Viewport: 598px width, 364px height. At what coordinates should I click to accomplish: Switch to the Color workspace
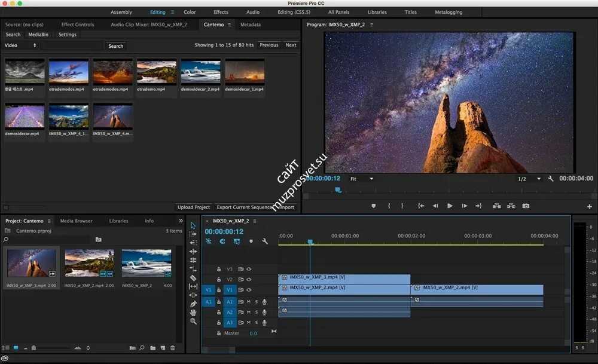point(190,12)
